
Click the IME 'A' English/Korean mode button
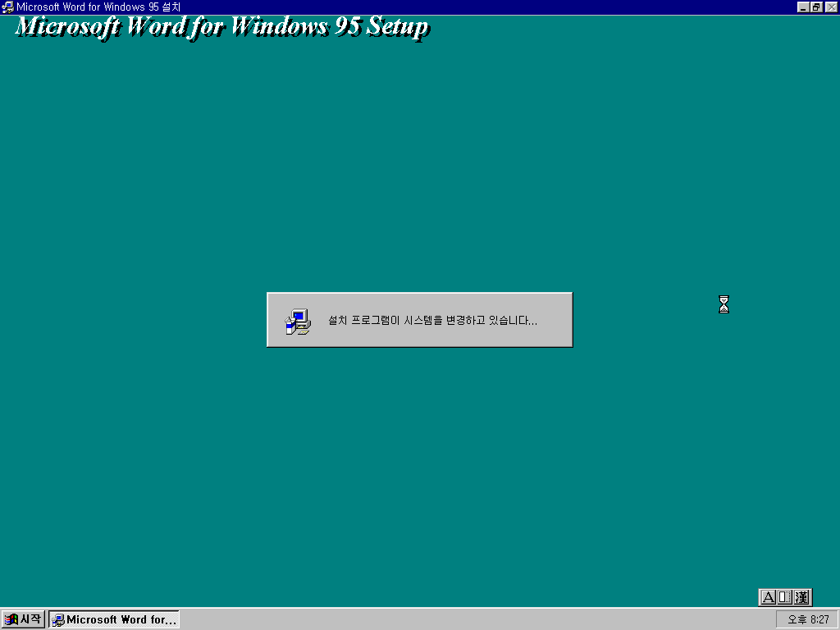click(x=768, y=597)
